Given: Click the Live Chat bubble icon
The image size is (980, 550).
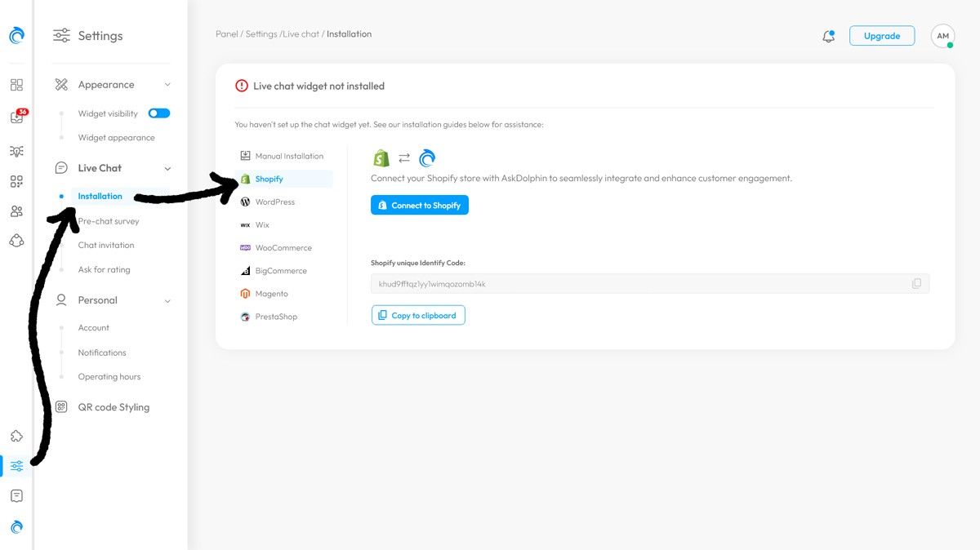Looking at the screenshot, I should [61, 168].
